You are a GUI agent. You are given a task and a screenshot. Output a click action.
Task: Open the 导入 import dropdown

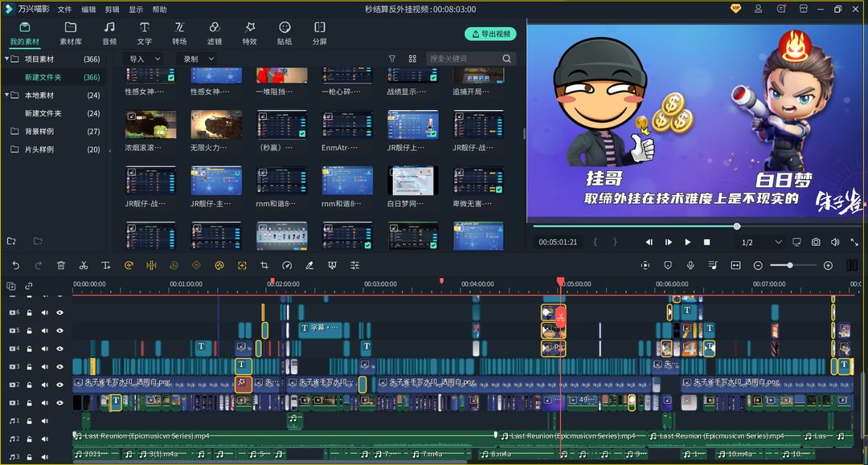[145, 59]
